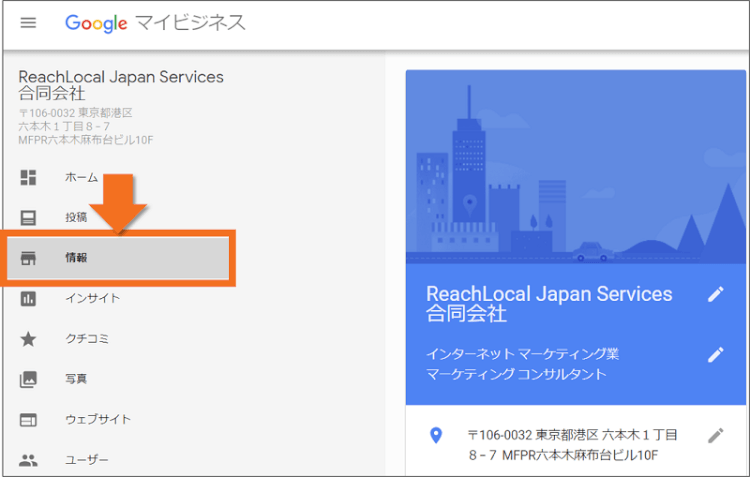Click the 写真 photos icon
Image resolution: width=750 pixels, height=477 pixels.
28,379
